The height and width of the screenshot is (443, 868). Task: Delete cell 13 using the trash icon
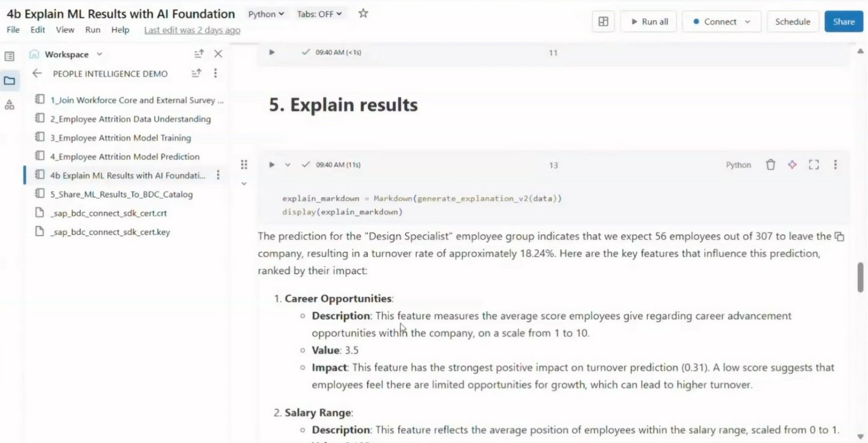(770, 164)
